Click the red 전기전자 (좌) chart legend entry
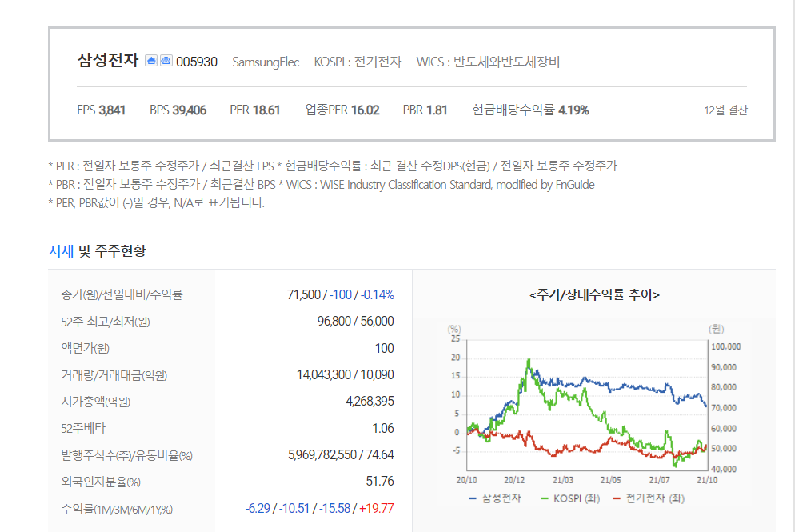795x532 pixels. [x=649, y=498]
